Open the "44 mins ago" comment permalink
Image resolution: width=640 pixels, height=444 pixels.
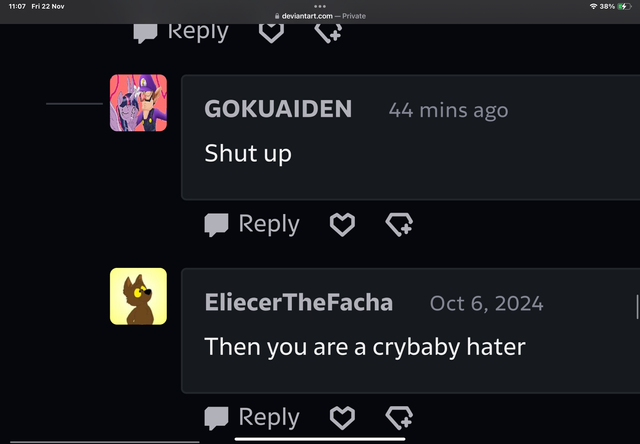tap(448, 110)
